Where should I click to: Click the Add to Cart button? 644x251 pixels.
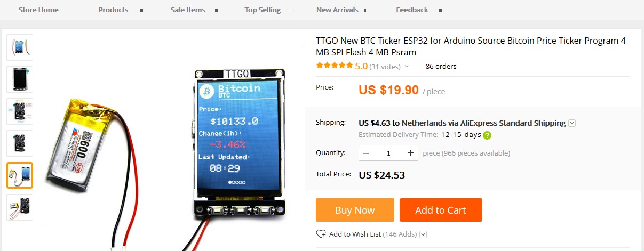point(441,210)
